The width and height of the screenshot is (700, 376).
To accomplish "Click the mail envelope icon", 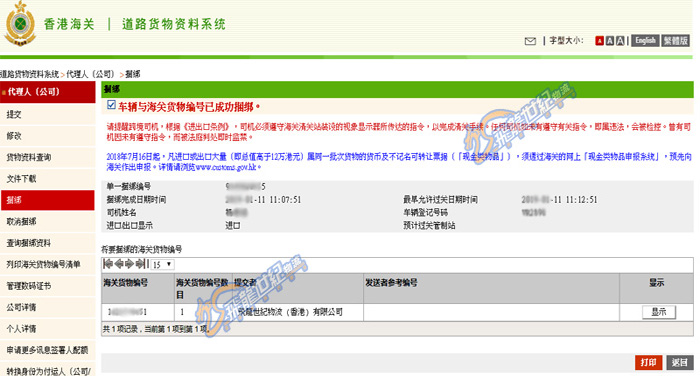I will 530,41.
